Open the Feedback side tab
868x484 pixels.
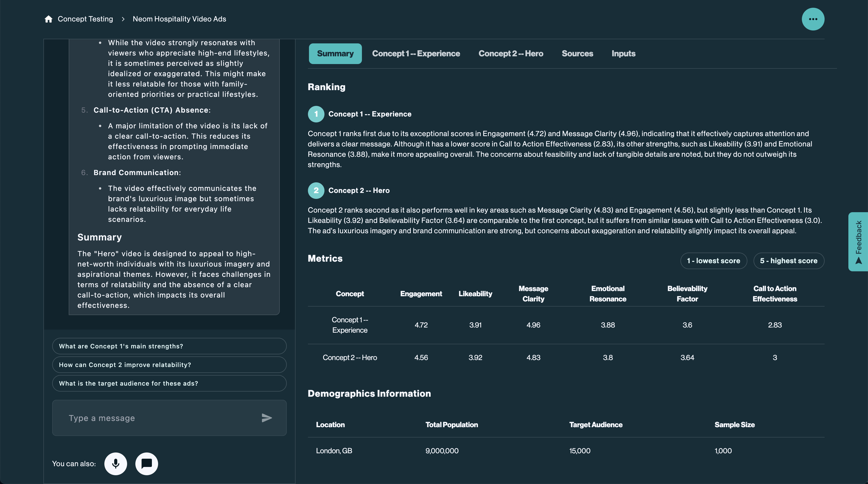coord(858,241)
